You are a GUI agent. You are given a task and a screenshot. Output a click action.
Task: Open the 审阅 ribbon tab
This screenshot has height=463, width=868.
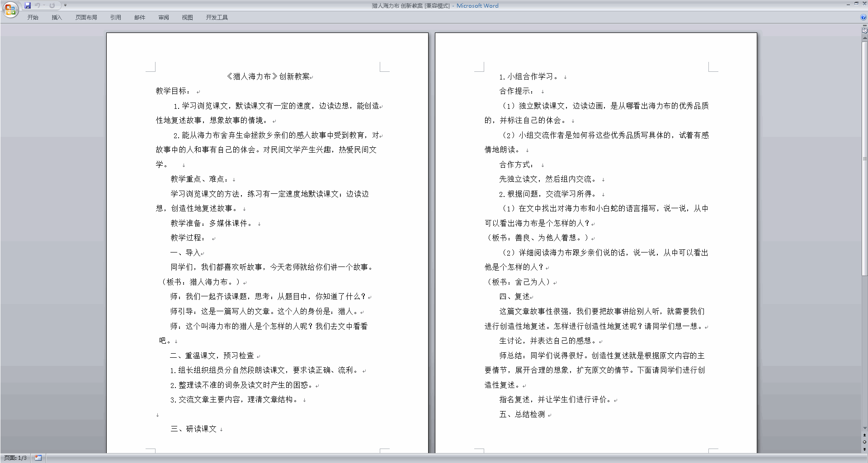[x=164, y=18]
